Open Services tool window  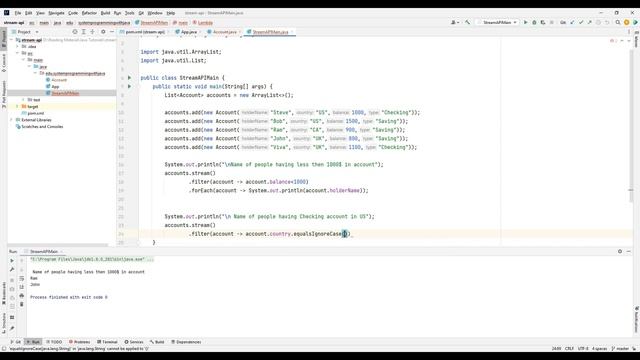click(134, 342)
